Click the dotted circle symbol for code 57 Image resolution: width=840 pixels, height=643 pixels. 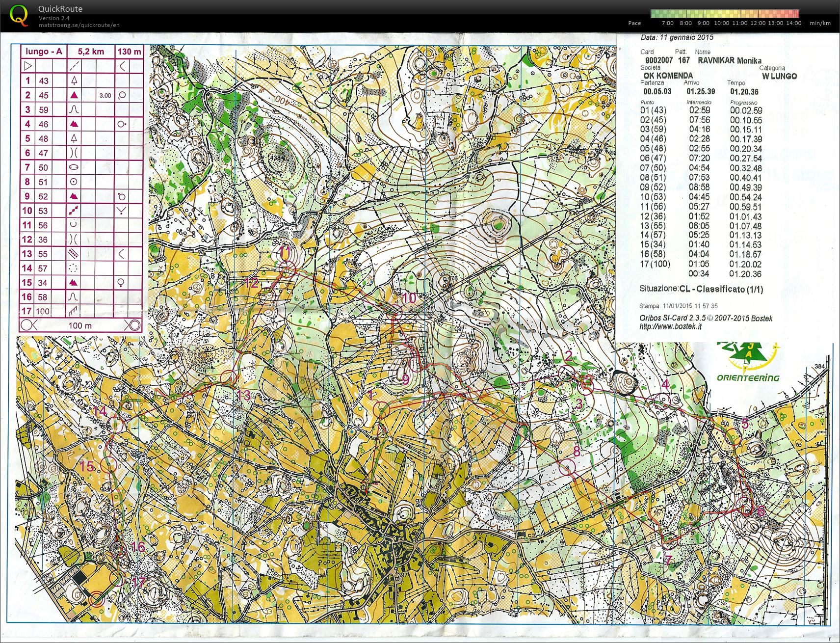[x=74, y=268]
